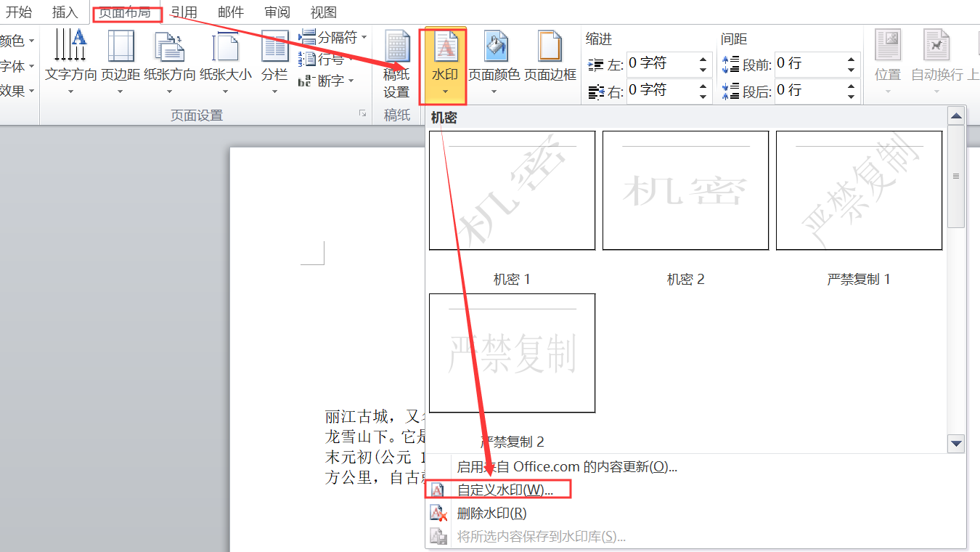Decrease spacing after (段后) down arrow

(852, 96)
